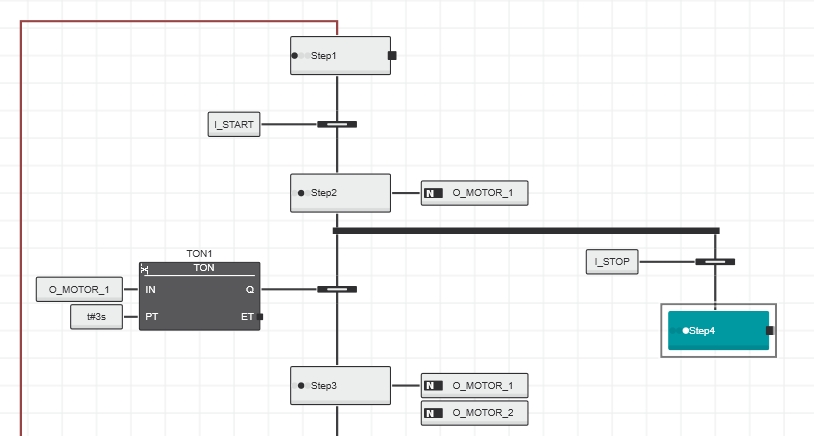
Task: Select the Step1 initial step block
Action: [x=340, y=55]
